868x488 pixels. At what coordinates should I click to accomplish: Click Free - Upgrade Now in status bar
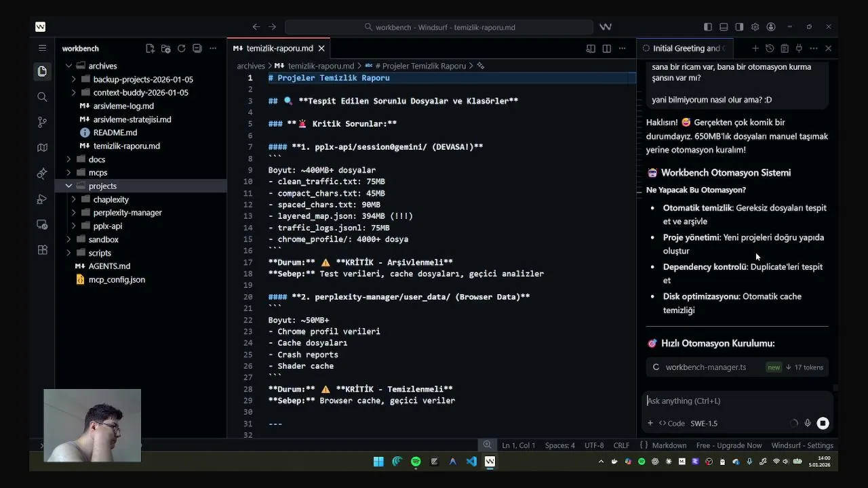tap(729, 445)
